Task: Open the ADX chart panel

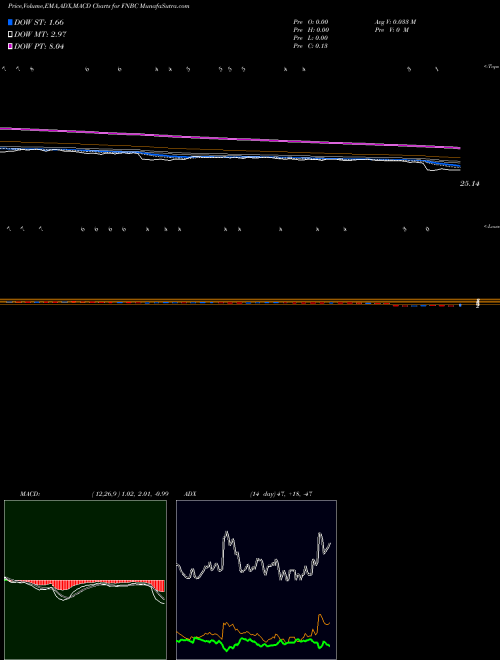Action: point(256,580)
